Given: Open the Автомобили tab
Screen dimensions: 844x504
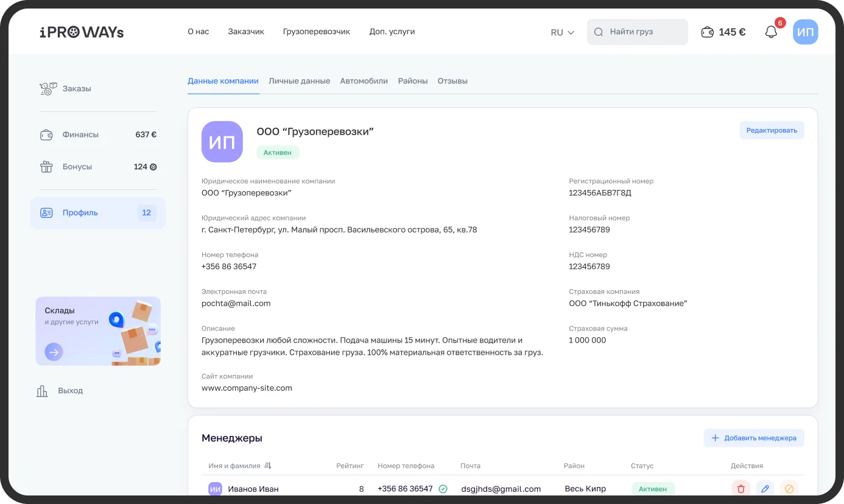Looking at the screenshot, I should (364, 81).
